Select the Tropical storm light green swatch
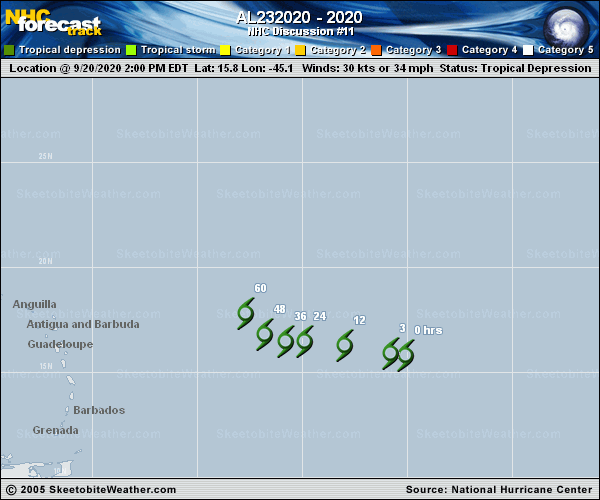 (130, 50)
